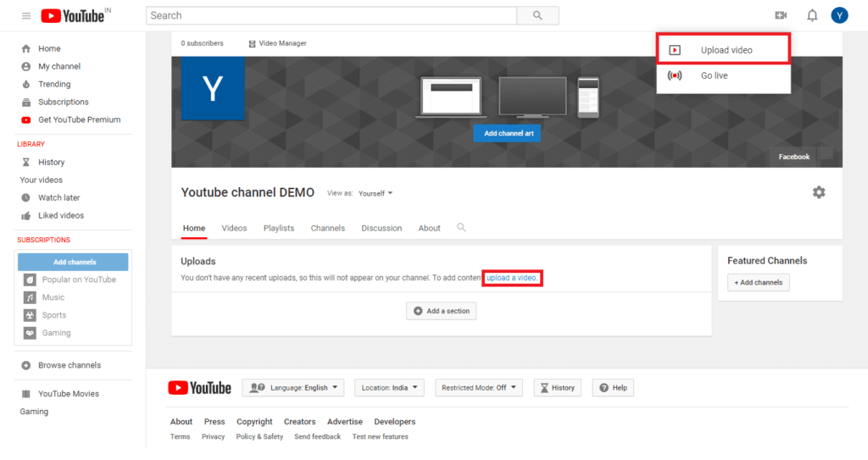Click the channel Y profile picture
868x460 pixels.
(x=213, y=88)
